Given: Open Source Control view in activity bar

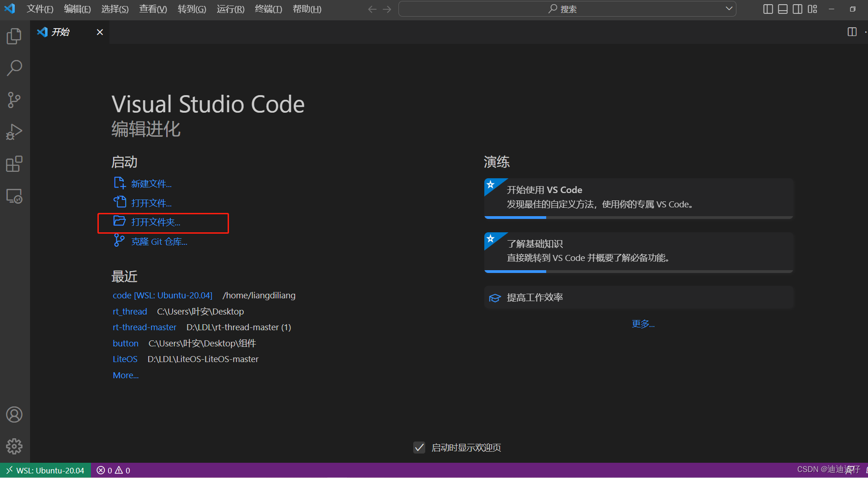Looking at the screenshot, I should coord(14,100).
